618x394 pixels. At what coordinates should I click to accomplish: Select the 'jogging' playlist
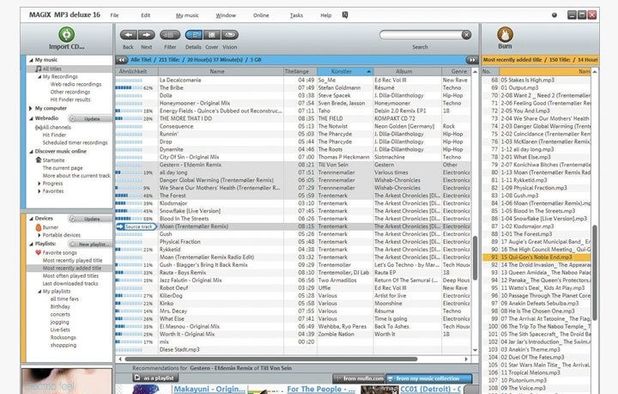tap(60, 322)
